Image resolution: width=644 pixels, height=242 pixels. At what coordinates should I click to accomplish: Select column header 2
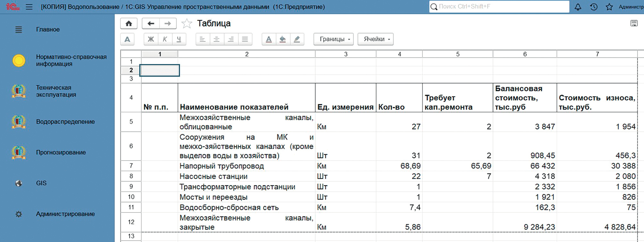247,54
